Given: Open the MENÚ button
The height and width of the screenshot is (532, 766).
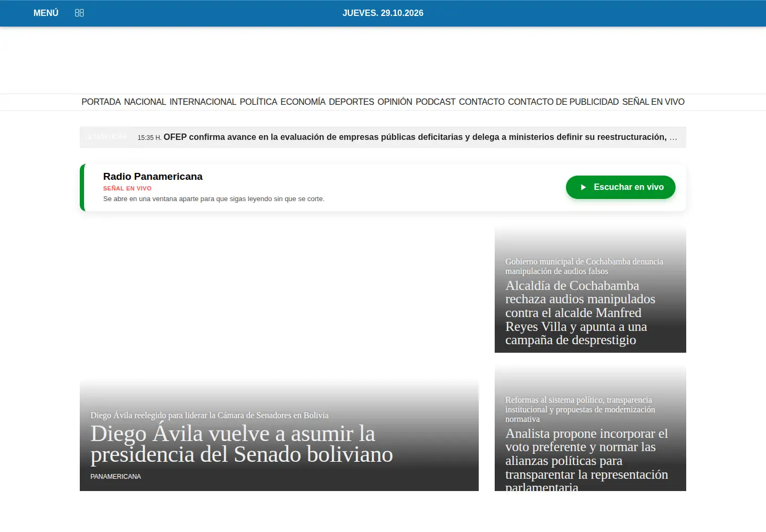Looking at the screenshot, I should coord(46,13).
